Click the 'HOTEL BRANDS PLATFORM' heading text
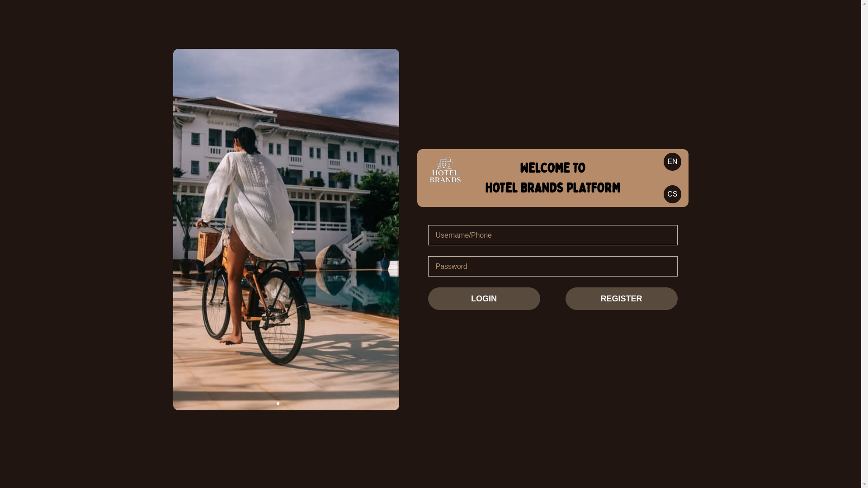 coord(552,188)
